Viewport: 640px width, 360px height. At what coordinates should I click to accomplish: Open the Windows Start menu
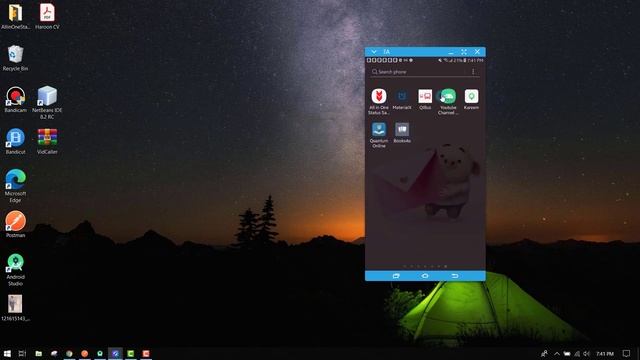click(x=7, y=353)
